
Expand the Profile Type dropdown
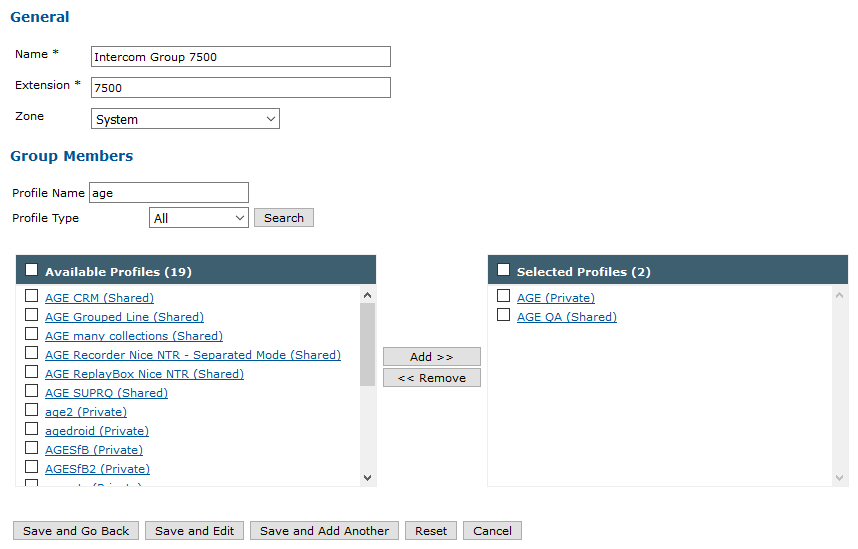(198, 218)
